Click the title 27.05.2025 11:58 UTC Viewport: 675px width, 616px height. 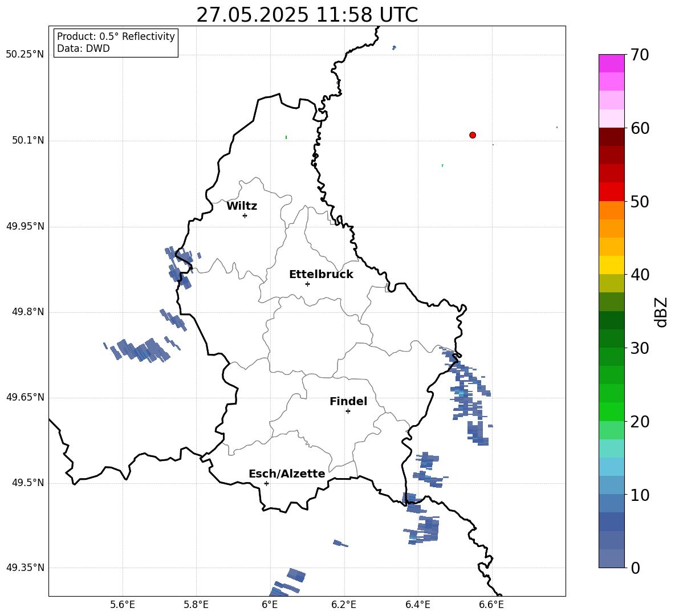point(307,15)
